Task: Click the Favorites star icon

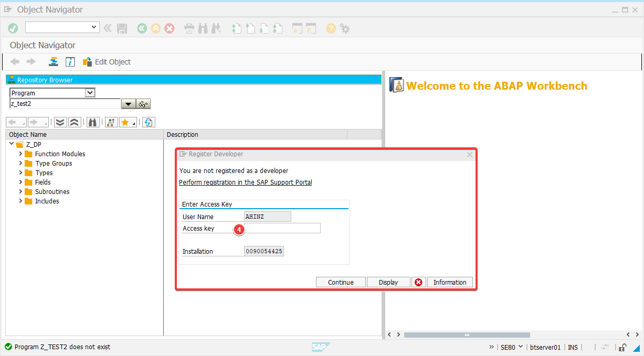Action: coord(125,122)
